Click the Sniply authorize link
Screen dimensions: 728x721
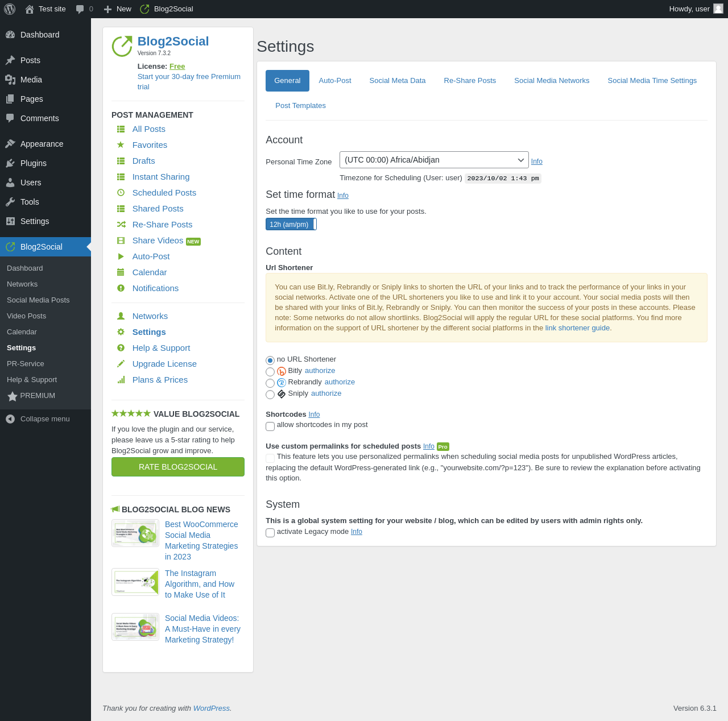pyautogui.click(x=326, y=393)
